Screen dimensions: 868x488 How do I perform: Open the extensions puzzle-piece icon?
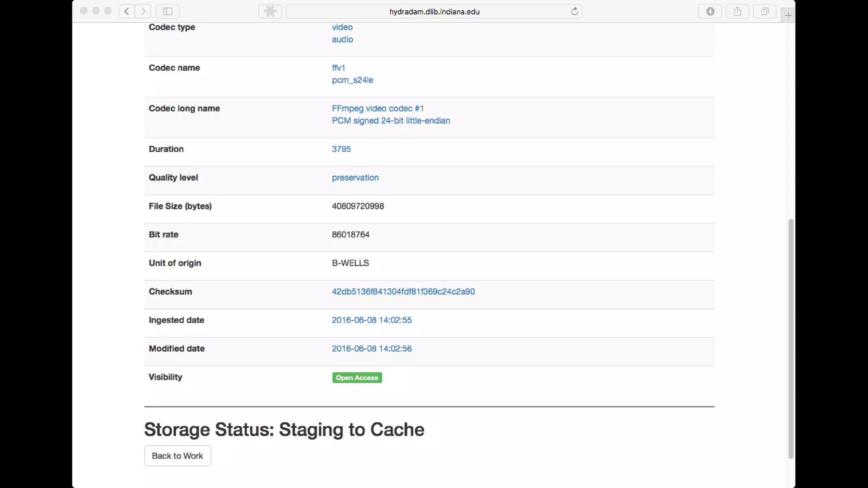click(270, 11)
